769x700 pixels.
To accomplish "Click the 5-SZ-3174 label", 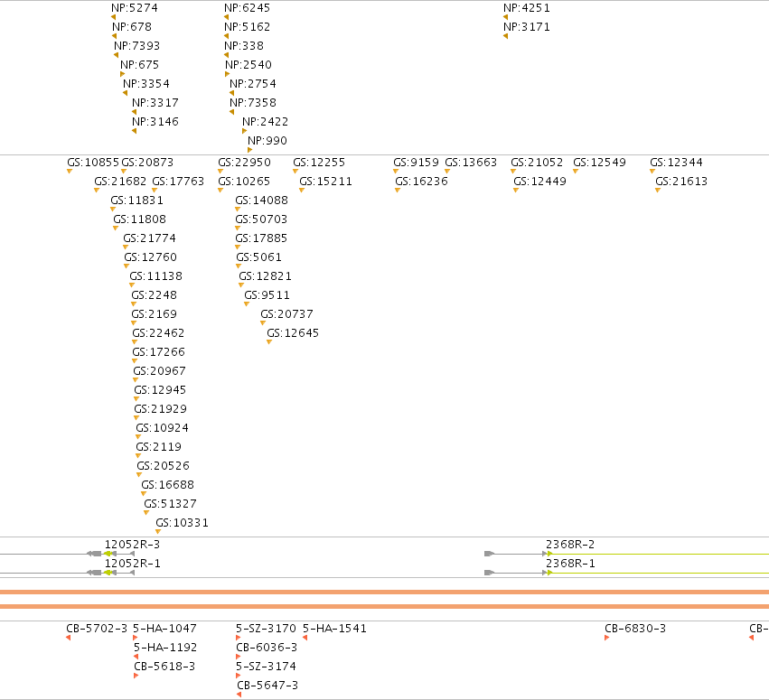I will (266, 667).
